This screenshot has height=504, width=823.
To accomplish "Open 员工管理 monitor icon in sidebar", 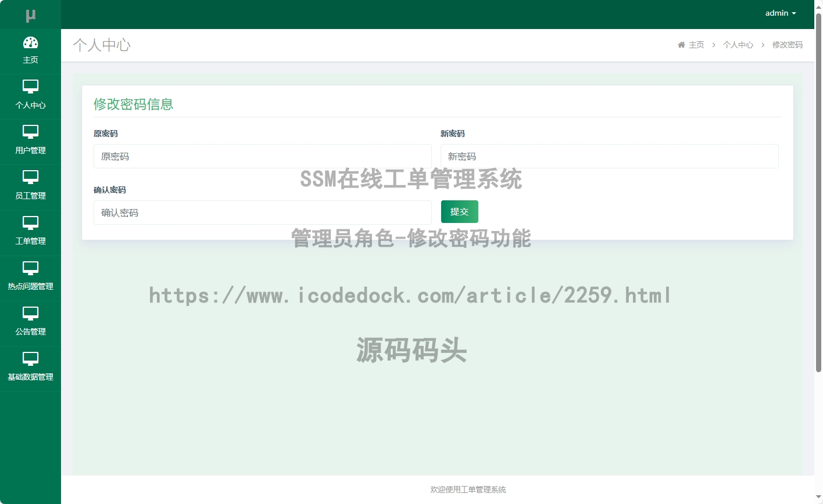I will 30,177.
